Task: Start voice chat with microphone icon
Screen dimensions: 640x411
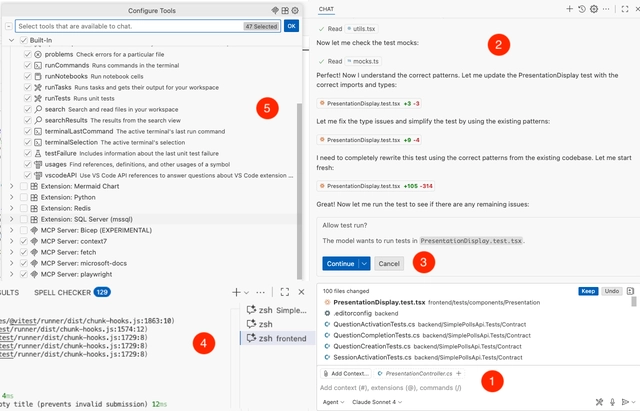Action: [612, 402]
